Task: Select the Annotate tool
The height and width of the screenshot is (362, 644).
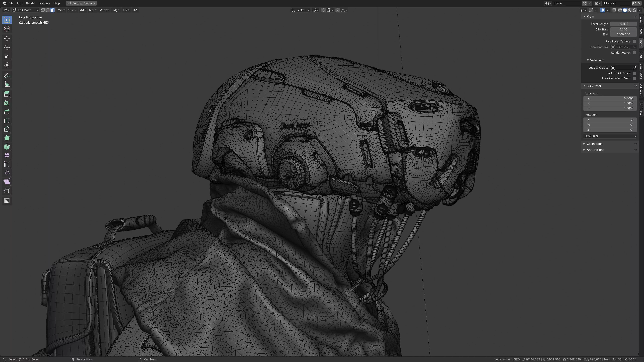Action: click(x=7, y=75)
